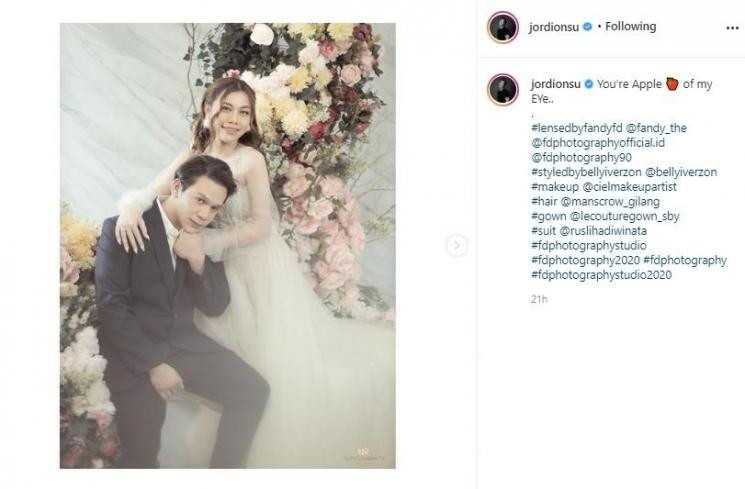745x489 pixels.
Task: Toggle the Following status button
Action: (x=630, y=27)
